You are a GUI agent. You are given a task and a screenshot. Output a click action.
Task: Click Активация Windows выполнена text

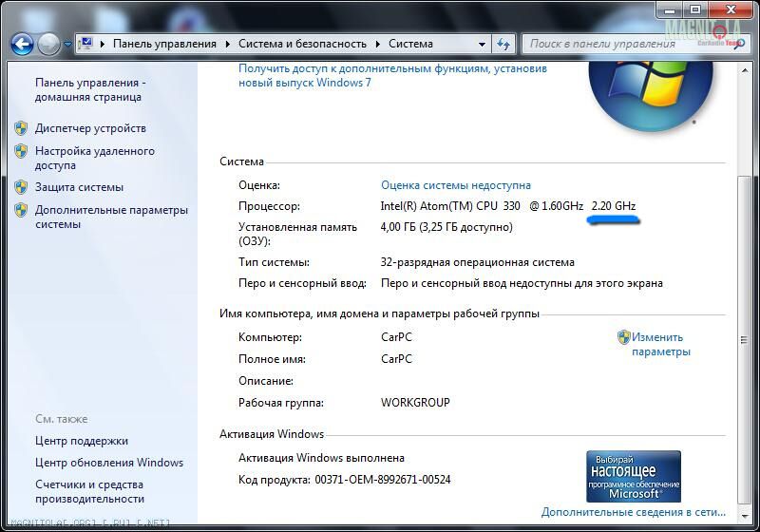321,458
